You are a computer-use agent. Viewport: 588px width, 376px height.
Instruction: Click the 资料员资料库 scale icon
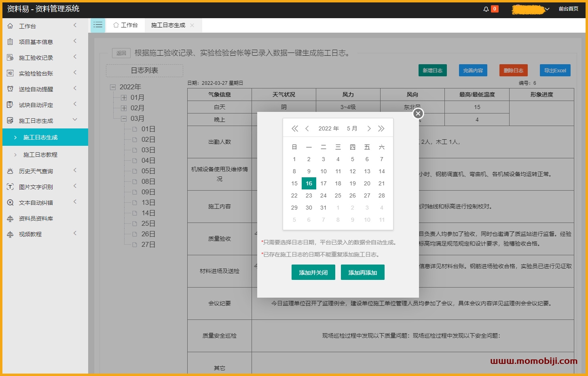click(10, 218)
